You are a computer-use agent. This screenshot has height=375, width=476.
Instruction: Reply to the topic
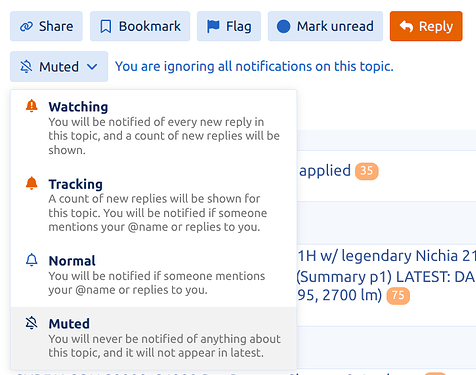click(426, 26)
